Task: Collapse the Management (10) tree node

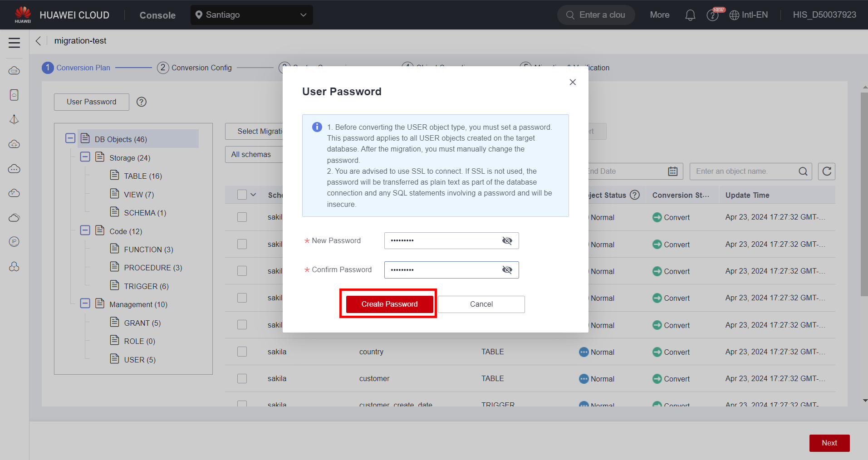Action: [85, 303]
